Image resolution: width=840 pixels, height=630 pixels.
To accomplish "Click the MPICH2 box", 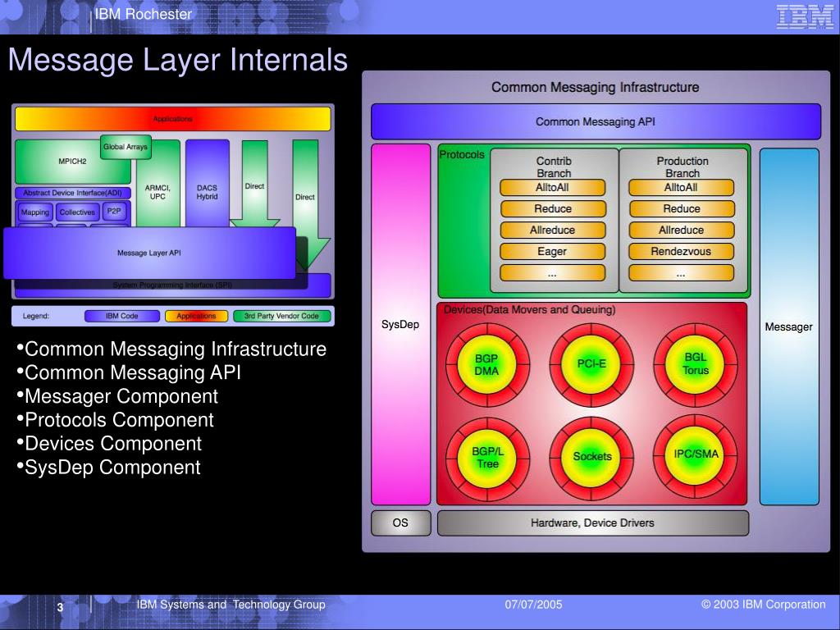I will pyautogui.click(x=72, y=162).
